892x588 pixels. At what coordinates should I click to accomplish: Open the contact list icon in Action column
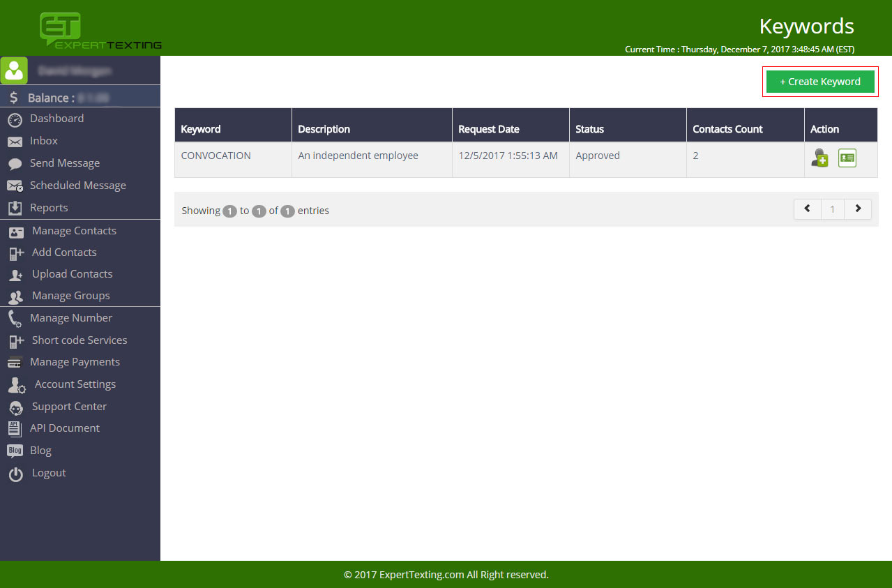(847, 158)
